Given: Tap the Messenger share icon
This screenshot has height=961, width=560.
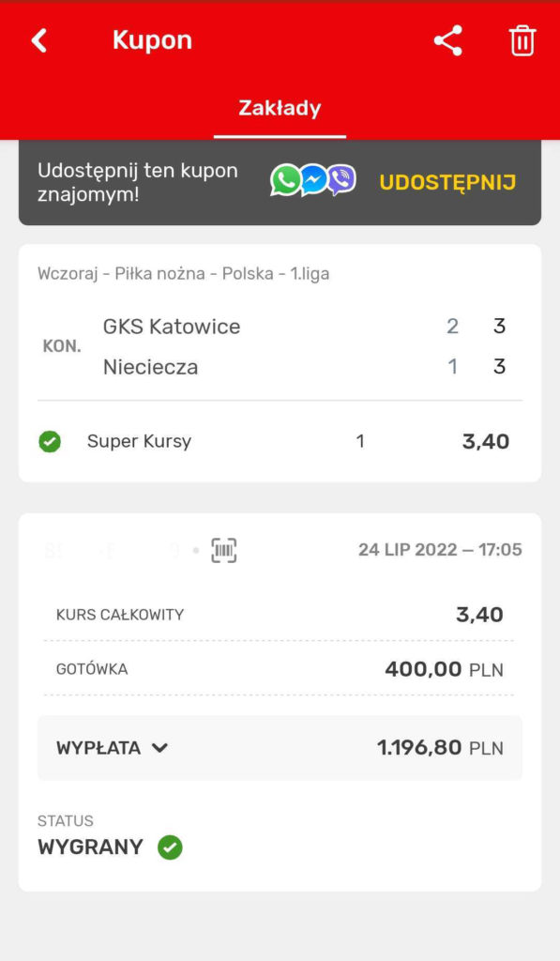Looking at the screenshot, I should tap(313, 181).
